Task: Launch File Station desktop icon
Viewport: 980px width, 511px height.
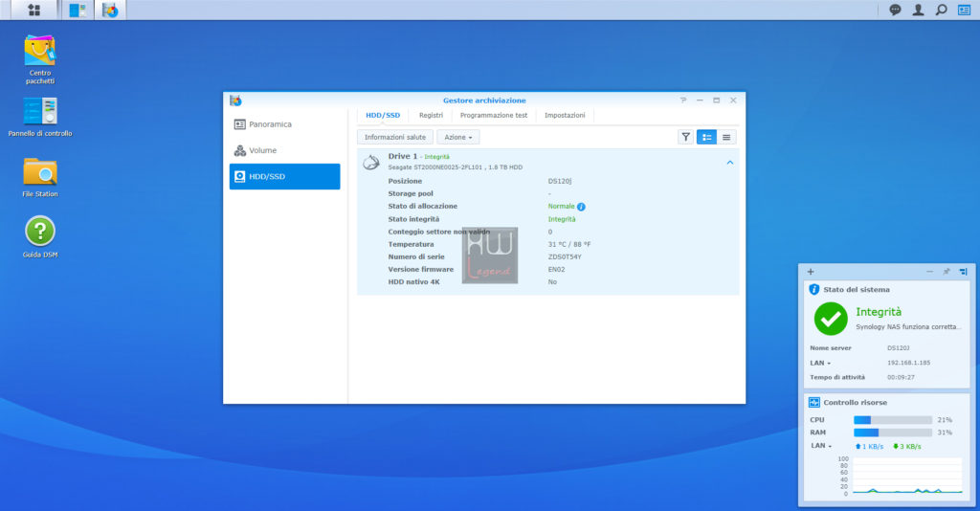Action: 40,177
